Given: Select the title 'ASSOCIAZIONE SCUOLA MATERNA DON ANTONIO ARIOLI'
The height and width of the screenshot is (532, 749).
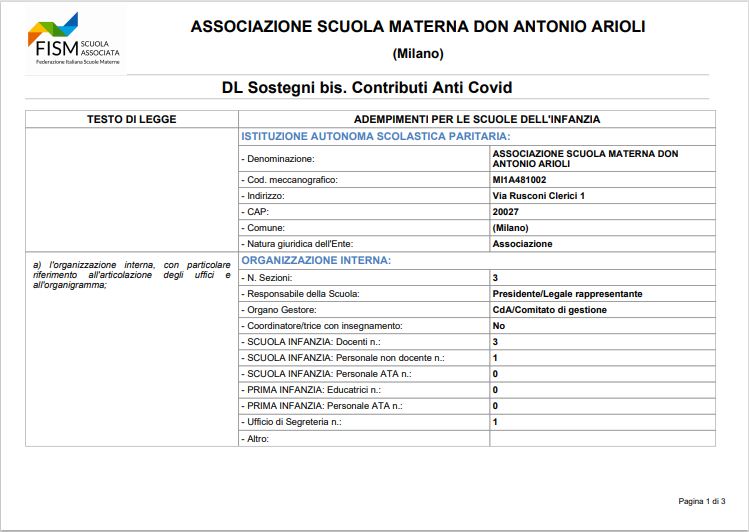Looking at the screenshot, I should [x=418, y=26].
